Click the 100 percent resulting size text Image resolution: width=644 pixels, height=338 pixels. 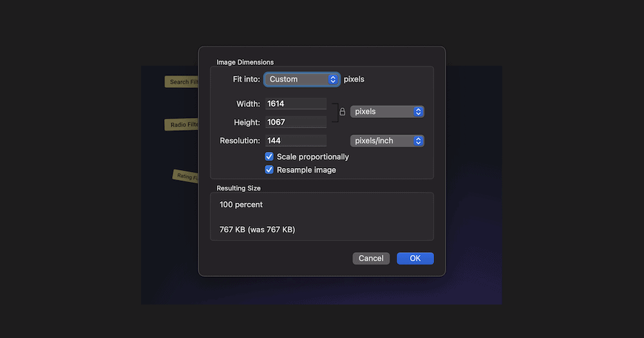(x=241, y=205)
